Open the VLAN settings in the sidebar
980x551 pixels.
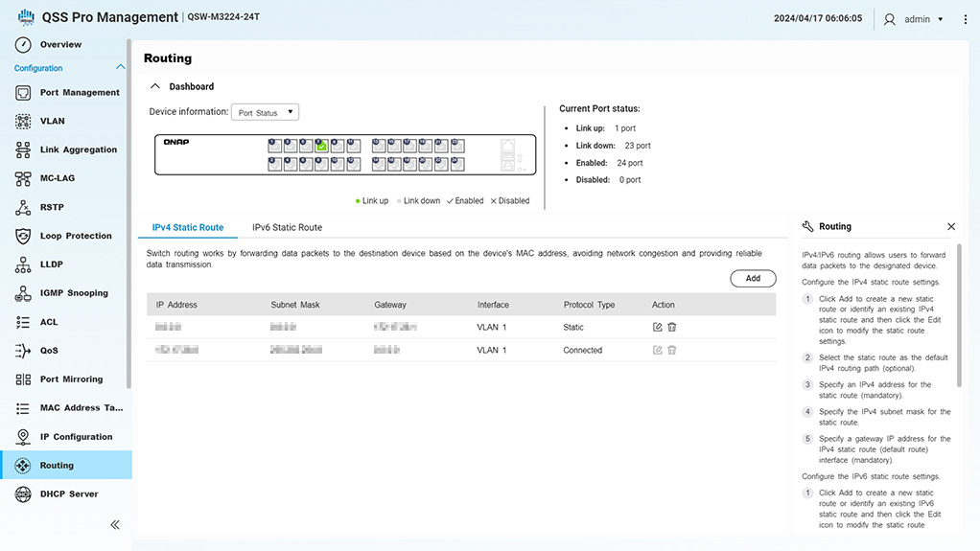tap(53, 122)
